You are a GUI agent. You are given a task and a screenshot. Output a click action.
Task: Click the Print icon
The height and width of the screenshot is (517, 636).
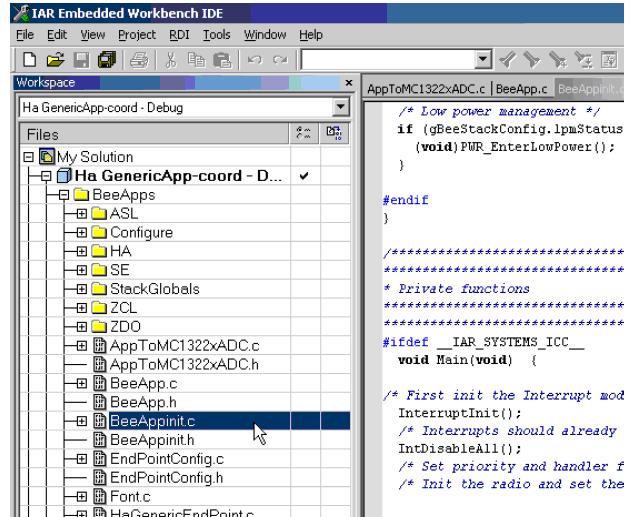point(139,60)
